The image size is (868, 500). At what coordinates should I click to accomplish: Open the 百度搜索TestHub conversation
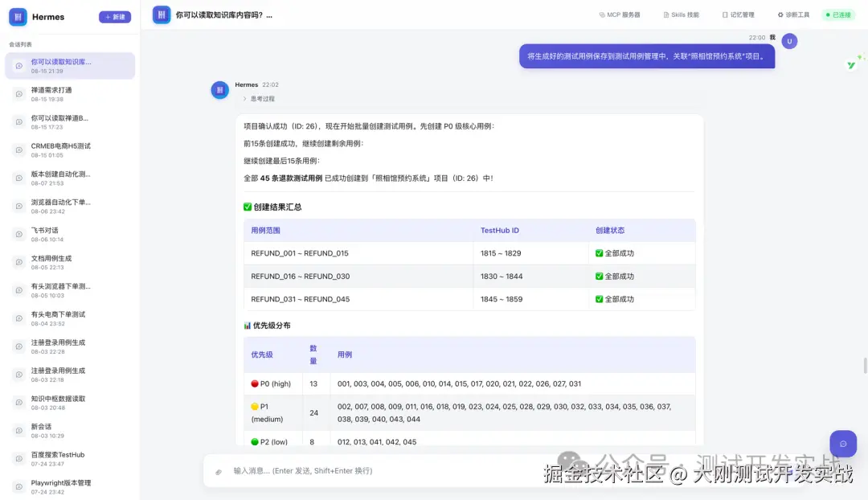point(70,458)
